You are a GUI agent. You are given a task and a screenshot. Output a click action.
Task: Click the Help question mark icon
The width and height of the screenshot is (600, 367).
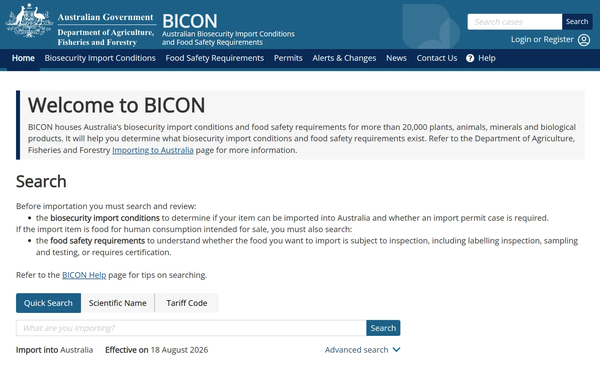coord(470,58)
